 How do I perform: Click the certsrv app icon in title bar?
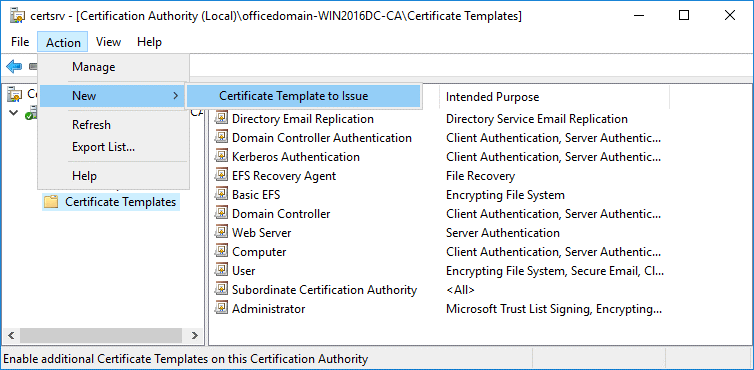pyautogui.click(x=18, y=15)
